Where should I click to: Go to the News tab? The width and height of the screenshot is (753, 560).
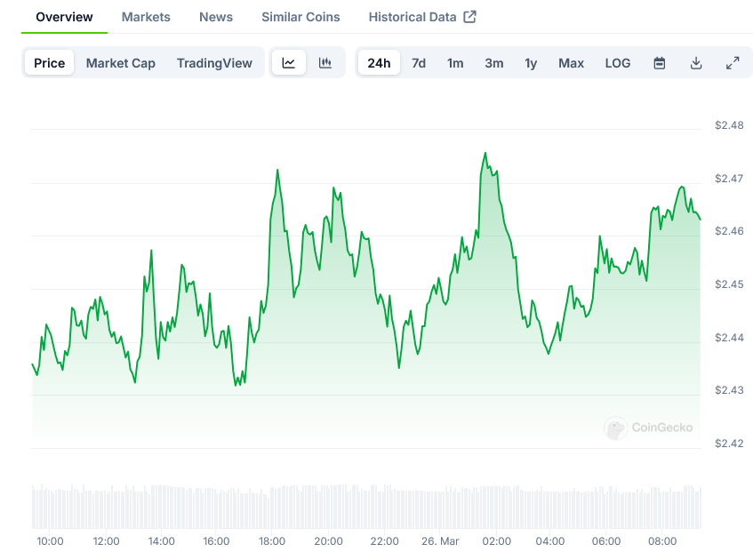coord(216,17)
